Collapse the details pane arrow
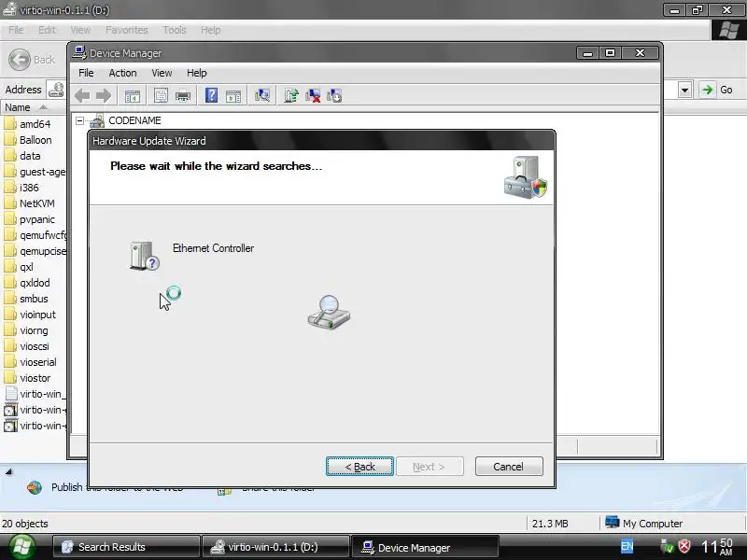Image resolution: width=747 pixels, height=560 pixels. click(x=8, y=472)
